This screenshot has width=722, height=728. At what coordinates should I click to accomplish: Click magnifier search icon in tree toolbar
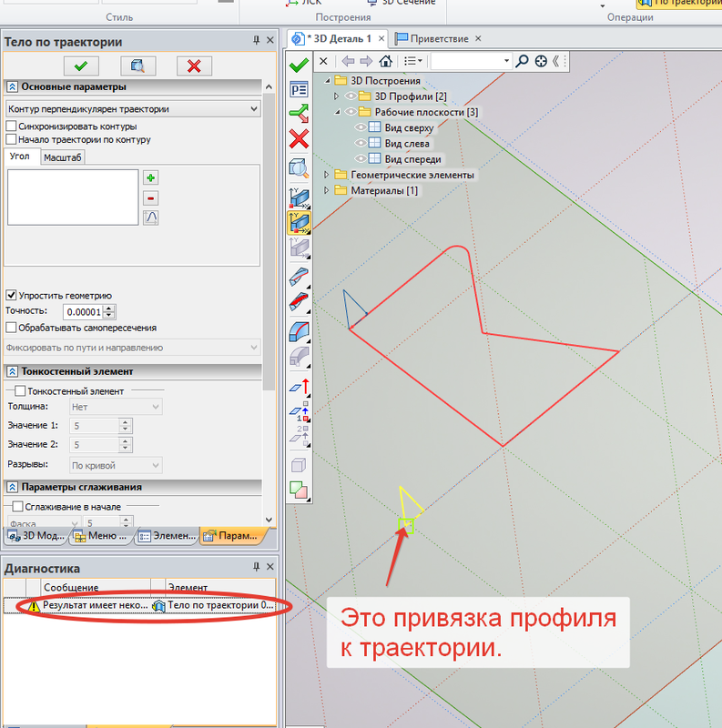pos(522,61)
